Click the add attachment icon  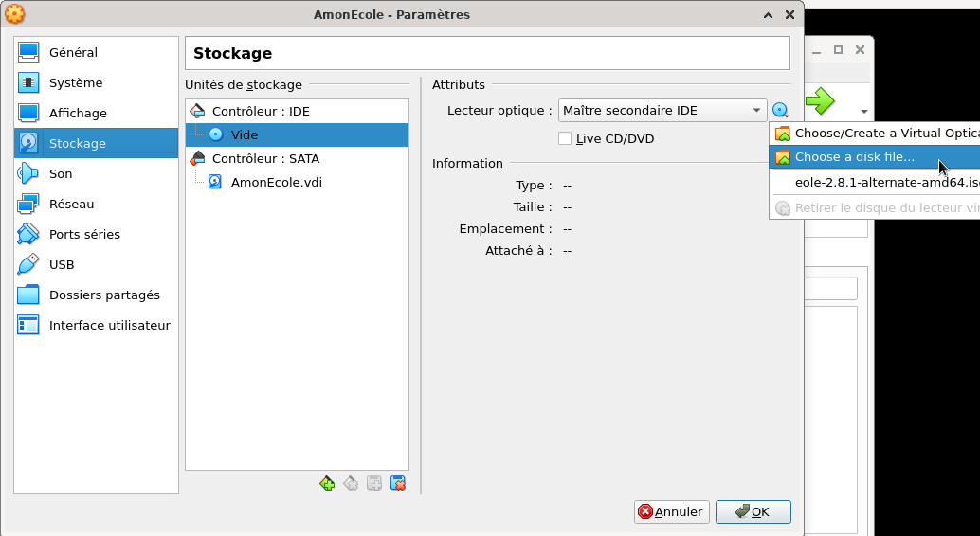coord(374,483)
